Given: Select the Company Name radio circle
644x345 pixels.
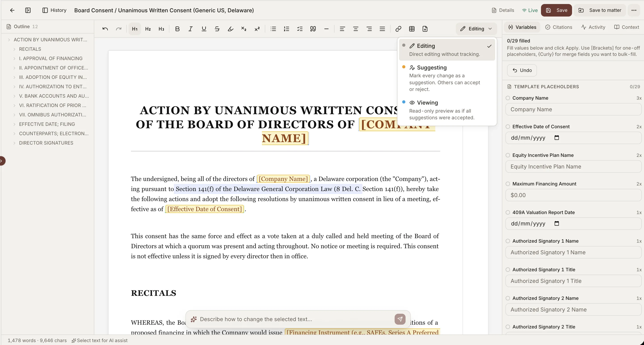Looking at the screenshot, I should point(508,98).
